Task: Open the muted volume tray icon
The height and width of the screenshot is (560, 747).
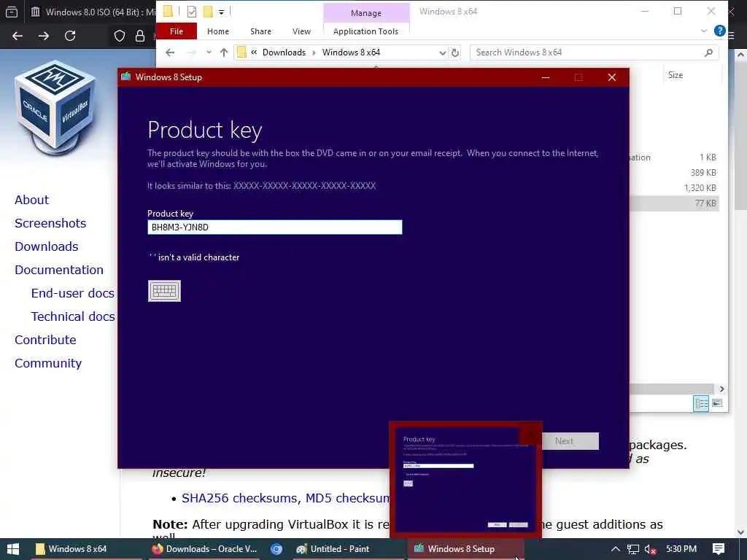Action: 650,549
